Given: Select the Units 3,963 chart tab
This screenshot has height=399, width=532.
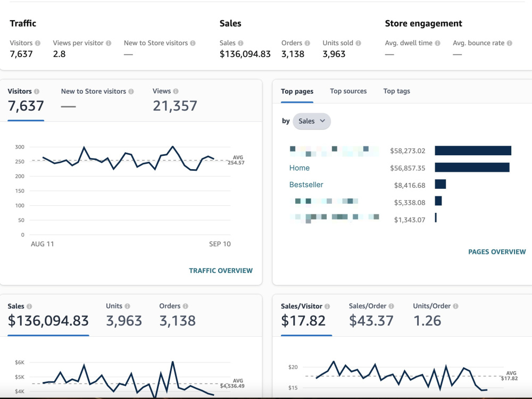Looking at the screenshot, I should (124, 315).
